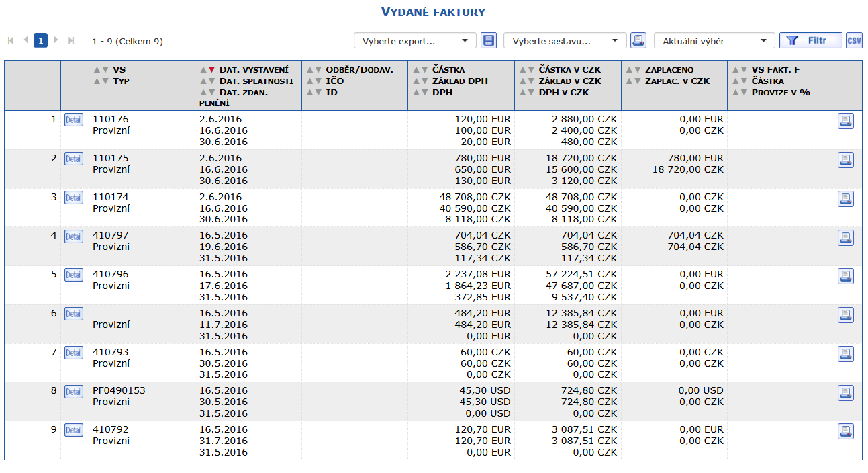Image resolution: width=868 pixels, height=473 pixels.
Task: Click VS number PF0490153
Action: [119, 390]
